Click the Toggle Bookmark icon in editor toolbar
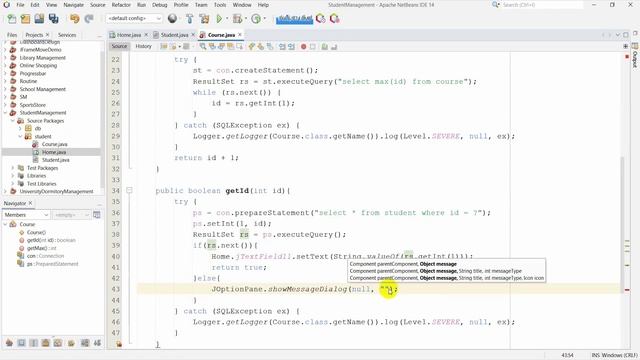The width and height of the screenshot is (640, 360). (x=270, y=47)
